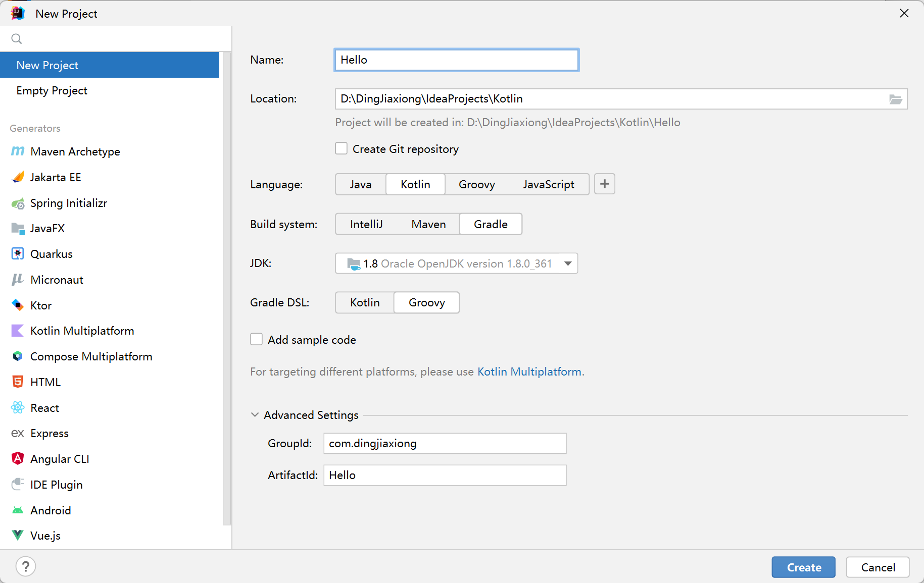Click the Jakarta EE label
Image resolution: width=924 pixels, height=583 pixels.
(56, 177)
